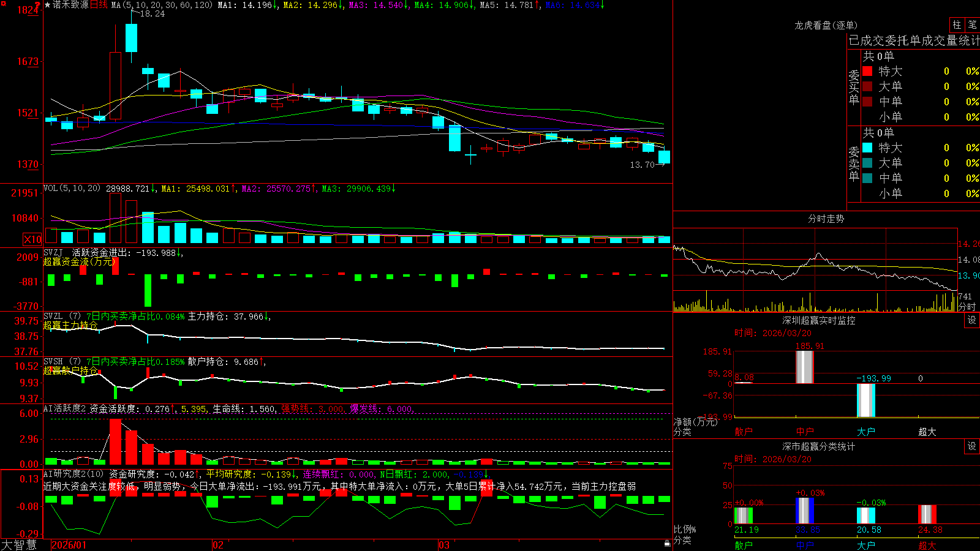Open 设 settings for 深市超赢分类统计
This screenshot has height=551, width=980.
(972, 446)
